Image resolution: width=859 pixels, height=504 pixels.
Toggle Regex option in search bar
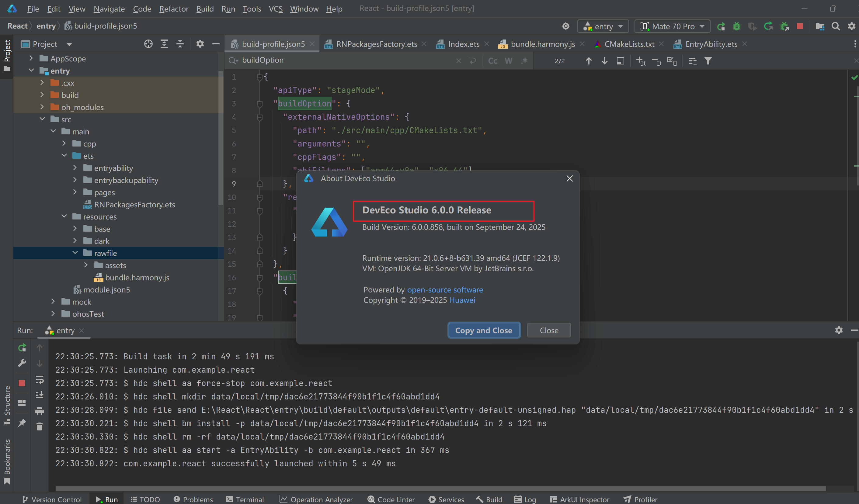(x=524, y=61)
